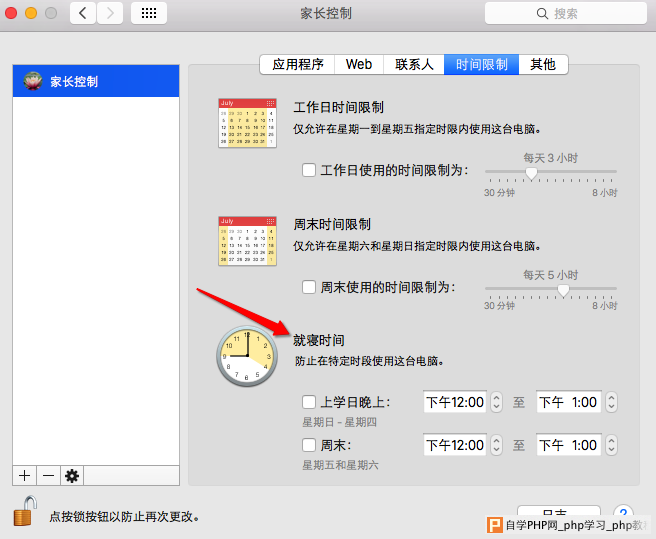Adjust 周末 bedtime end time stepper
Screen dimensions: 656x539
click(x=611, y=445)
